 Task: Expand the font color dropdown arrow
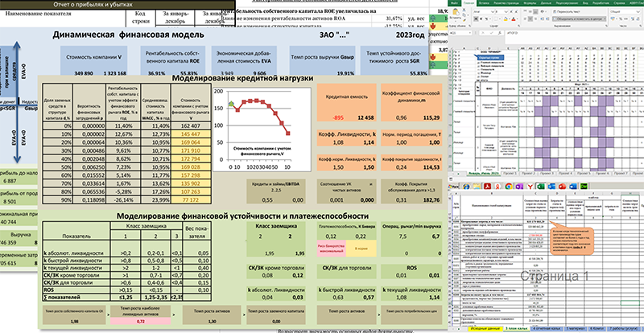click(518, 18)
